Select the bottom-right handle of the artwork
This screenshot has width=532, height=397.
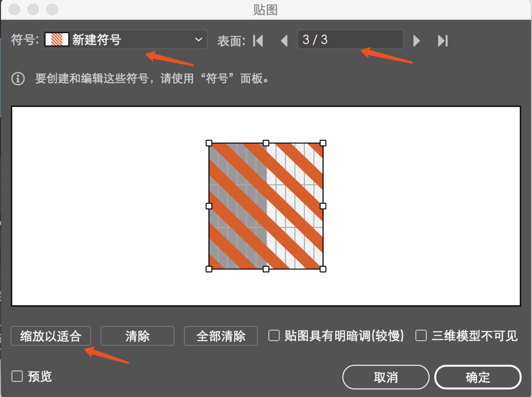(x=323, y=269)
